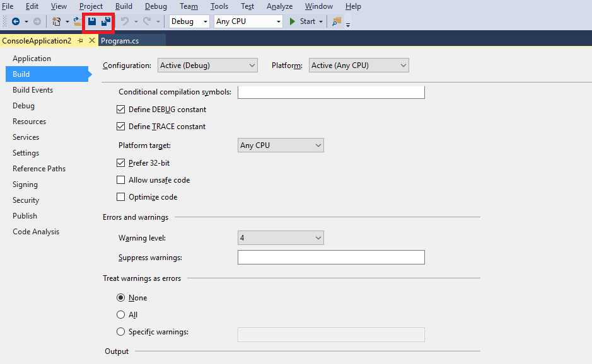This screenshot has height=364, width=592.
Task: Open the Window menu
Action: 319,6
